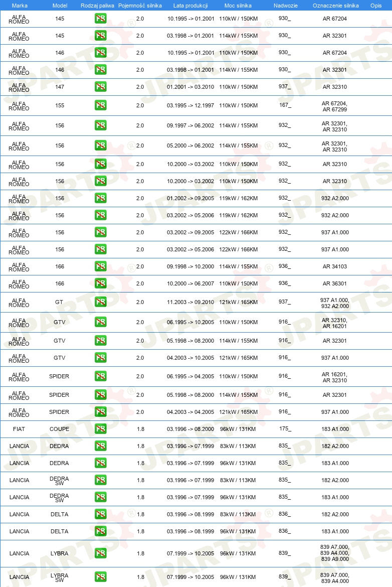Click fuel icon in 166 AR 36301 row

tap(101, 283)
